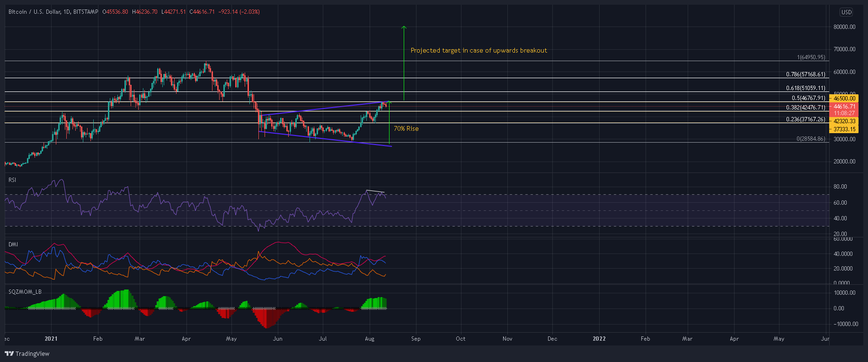Click the '70% Rise' annotation

pos(406,128)
